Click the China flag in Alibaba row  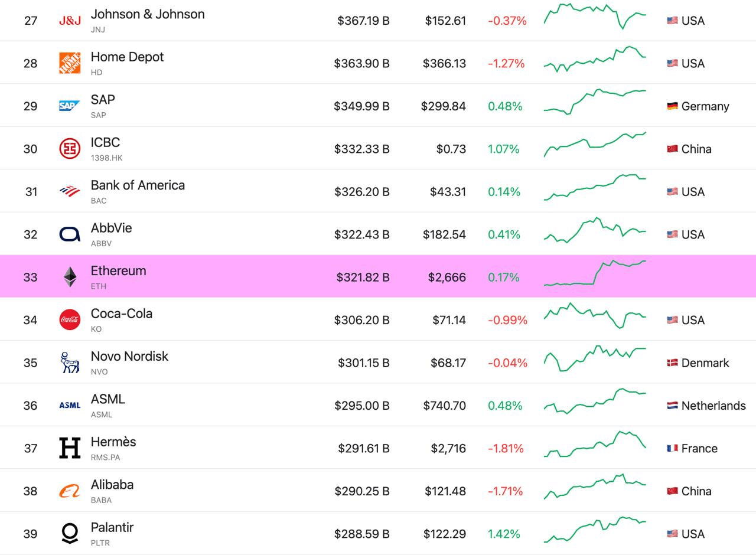point(672,491)
